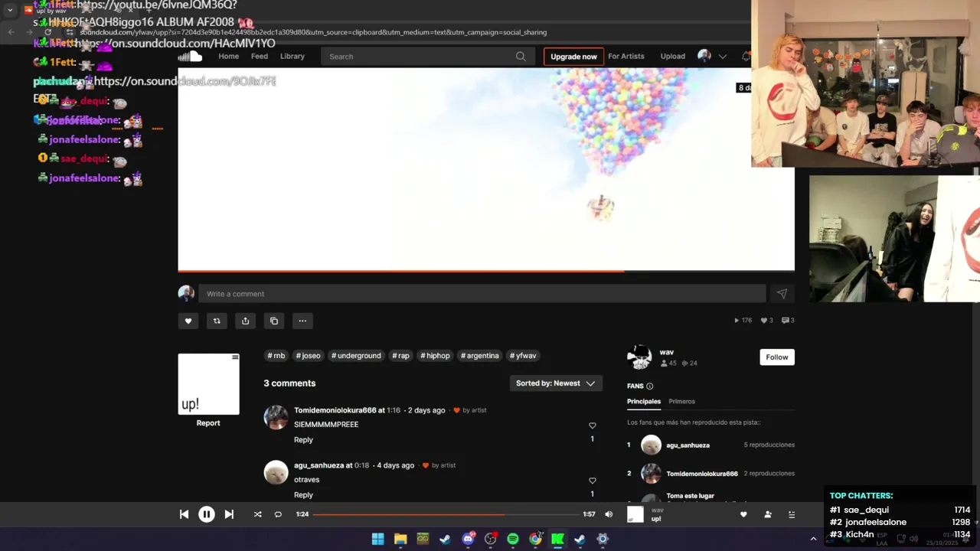The width and height of the screenshot is (980, 551).
Task: Open Discord from taskbar
Action: (x=468, y=539)
